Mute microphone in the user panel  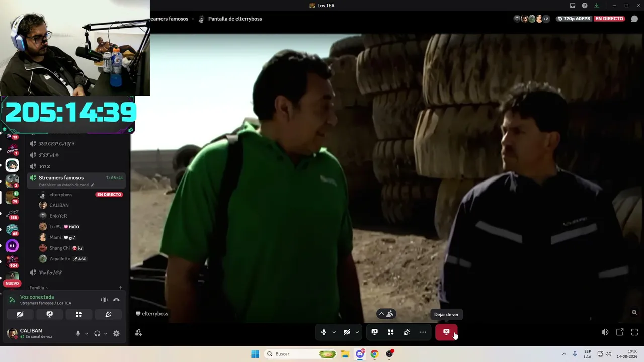[78, 333]
